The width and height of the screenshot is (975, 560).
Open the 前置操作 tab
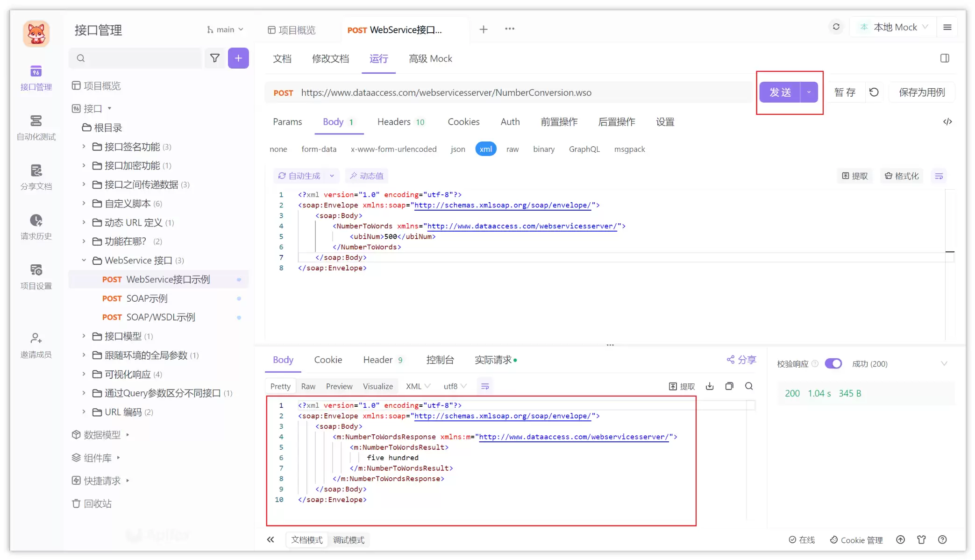point(559,122)
